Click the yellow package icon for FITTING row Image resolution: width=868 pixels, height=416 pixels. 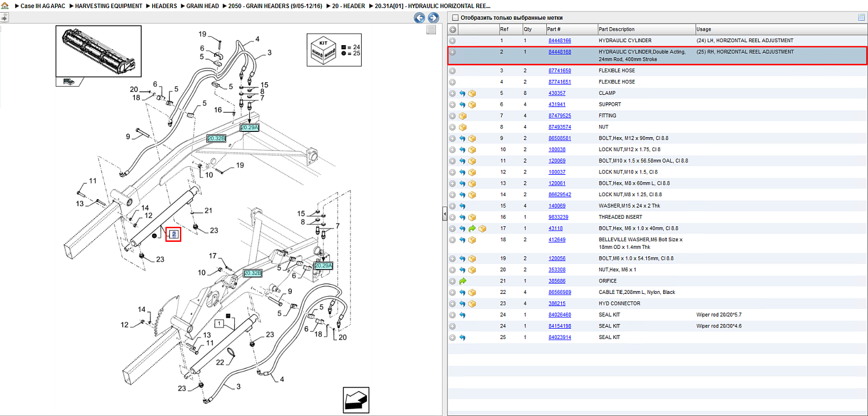(462, 116)
